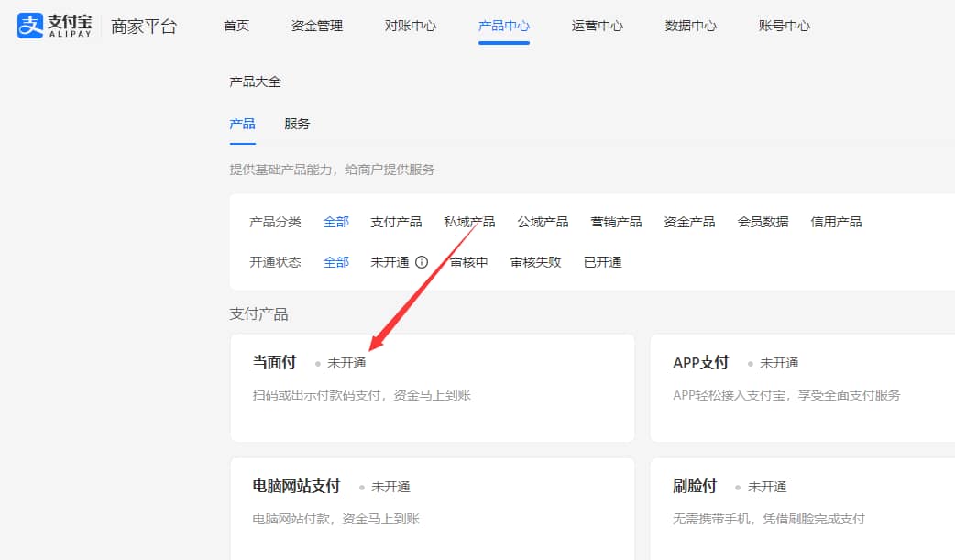Open 资金管理 in the top navigation
Image resolution: width=955 pixels, height=560 pixels.
[316, 26]
